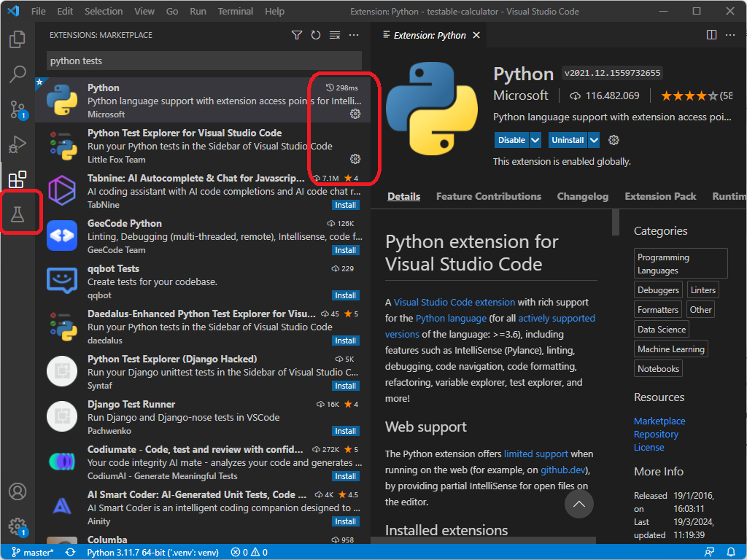Open the Manage gear in activity bar

pyautogui.click(x=18, y=526)
